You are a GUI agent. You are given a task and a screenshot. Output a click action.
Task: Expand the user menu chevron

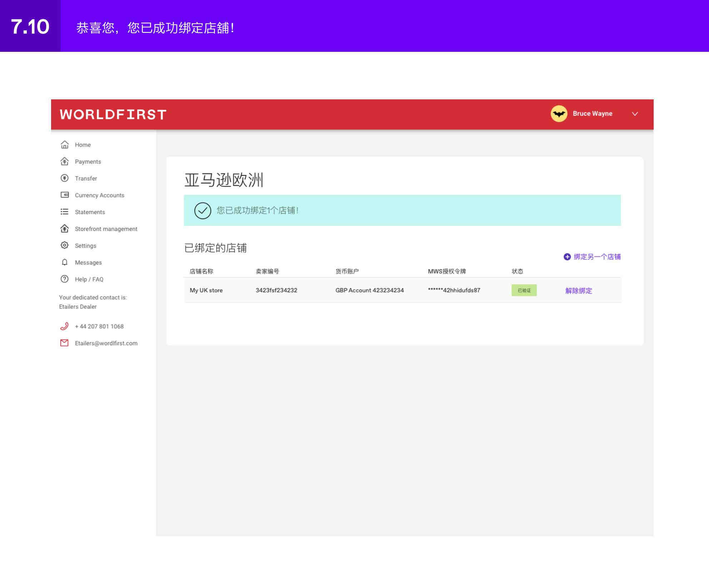tap(635, 114)
